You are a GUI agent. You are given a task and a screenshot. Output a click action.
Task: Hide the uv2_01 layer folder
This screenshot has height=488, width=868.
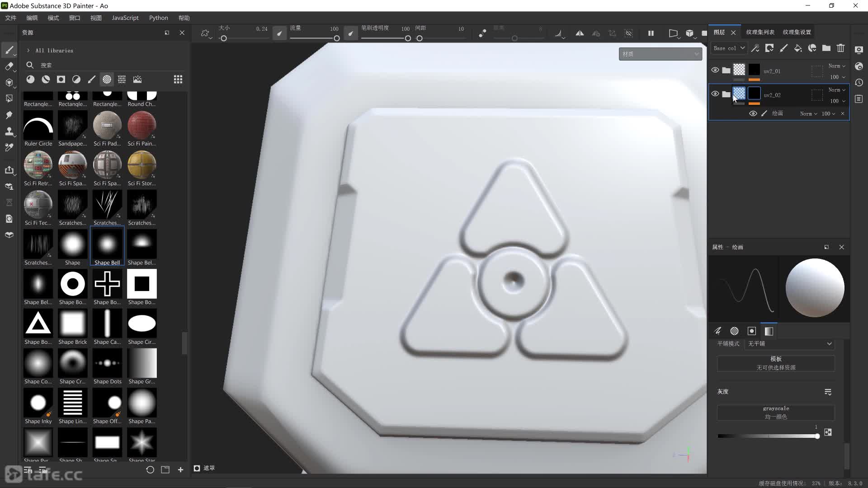pos(715,70)
